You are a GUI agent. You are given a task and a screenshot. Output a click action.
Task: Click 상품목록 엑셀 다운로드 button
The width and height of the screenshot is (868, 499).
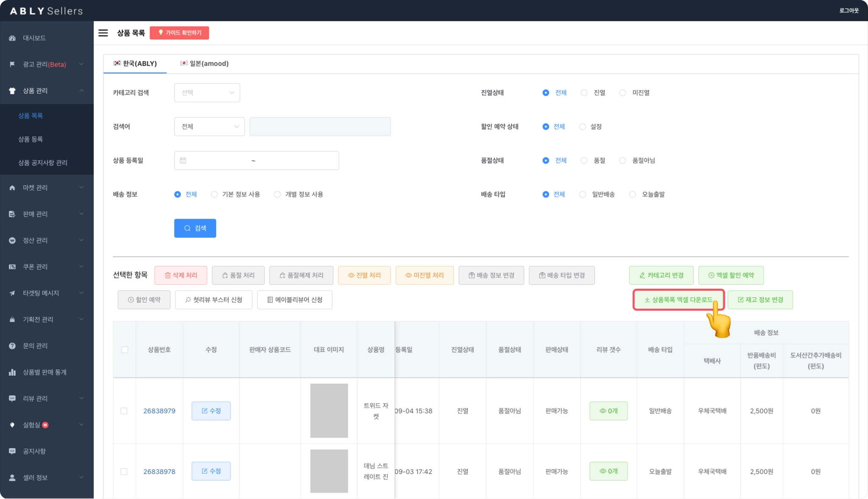tap(678, 299)
